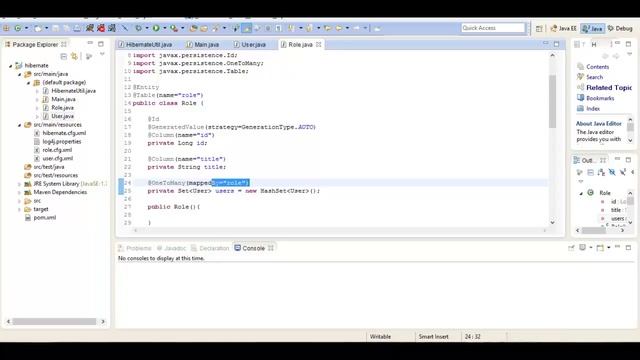Click the Debug bug icon in toolbar
Screen dimensions: 640x360
click(138, 28)
